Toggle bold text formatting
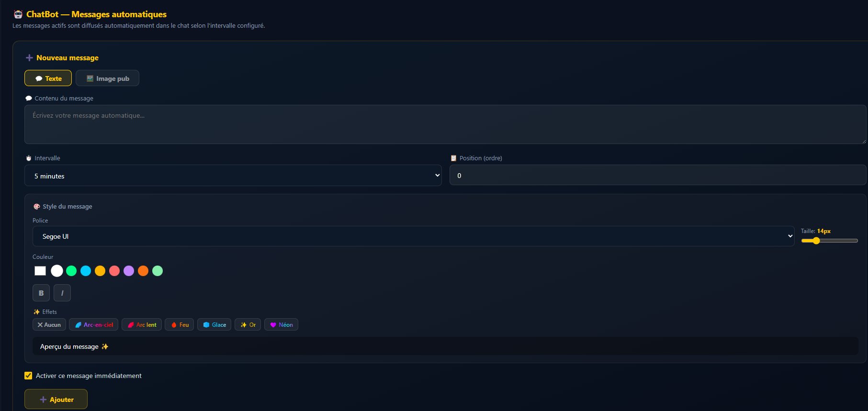The image size is (868, 411). (41, 293)
